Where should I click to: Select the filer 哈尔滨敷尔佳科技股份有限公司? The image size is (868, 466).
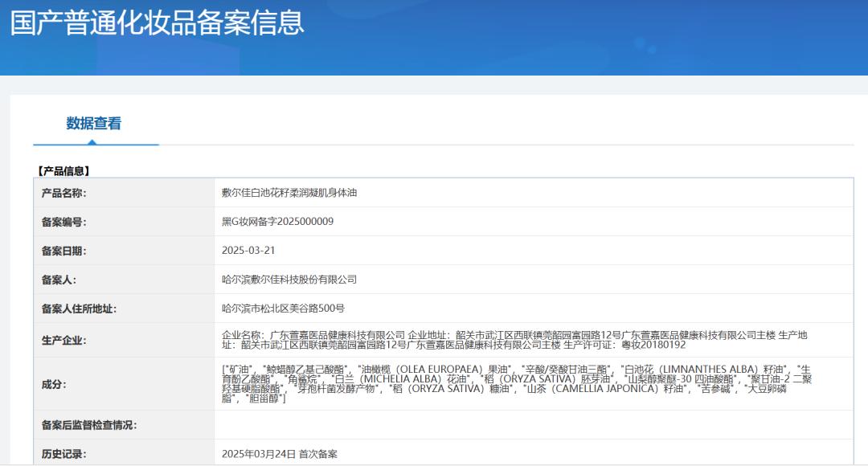pyautogui.click(x=289, y=280)
